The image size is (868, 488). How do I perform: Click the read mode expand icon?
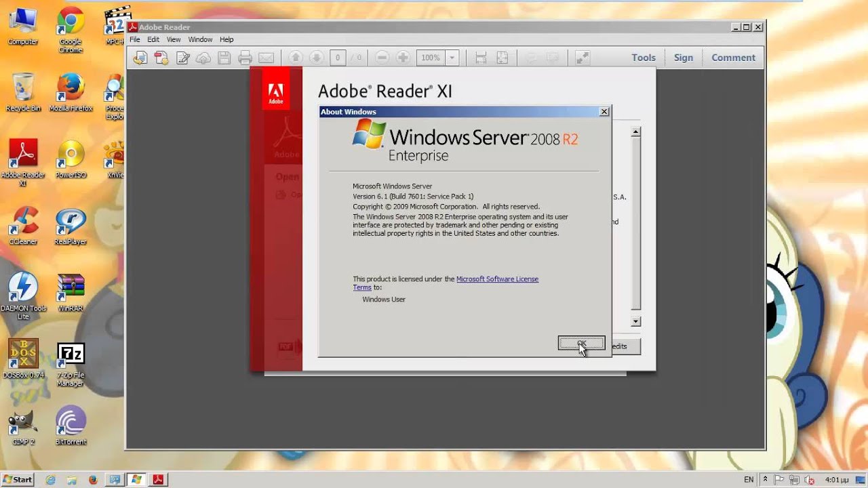pyautogui.click(x=582, y=58)
